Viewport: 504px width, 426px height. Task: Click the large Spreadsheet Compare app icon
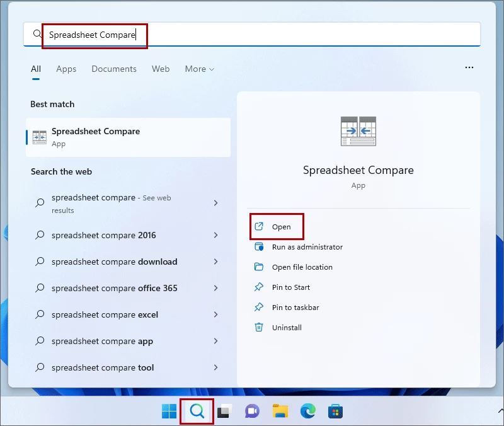(x=358, y=131)
